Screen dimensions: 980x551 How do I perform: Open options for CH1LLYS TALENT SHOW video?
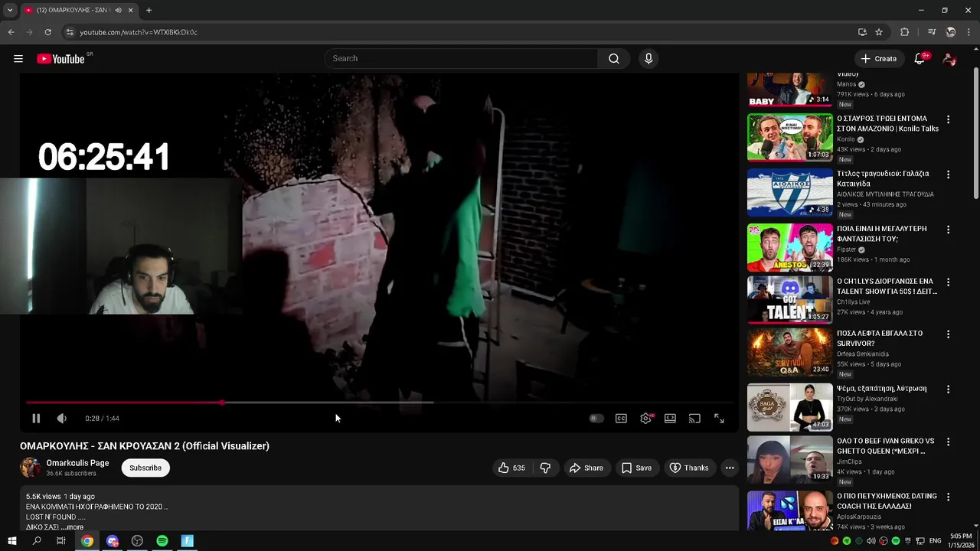(x=948, y=282)
